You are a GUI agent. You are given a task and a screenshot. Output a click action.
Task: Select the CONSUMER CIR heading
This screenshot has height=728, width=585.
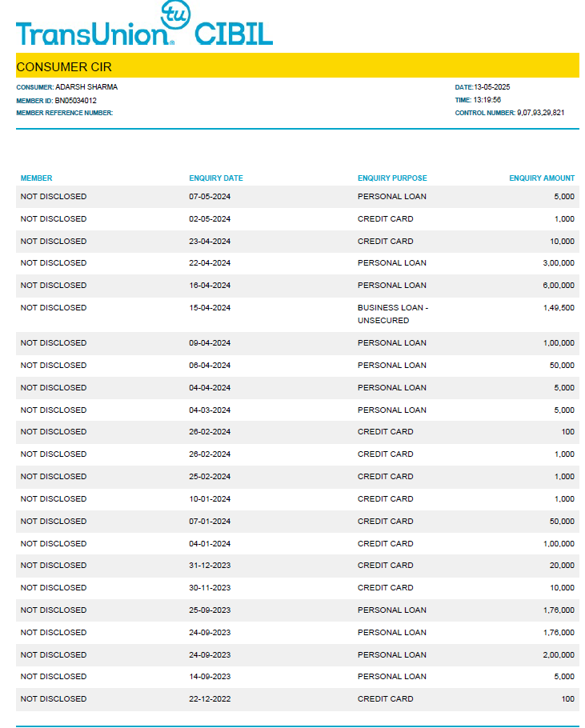pyautogui.click(x=64, y=67)
